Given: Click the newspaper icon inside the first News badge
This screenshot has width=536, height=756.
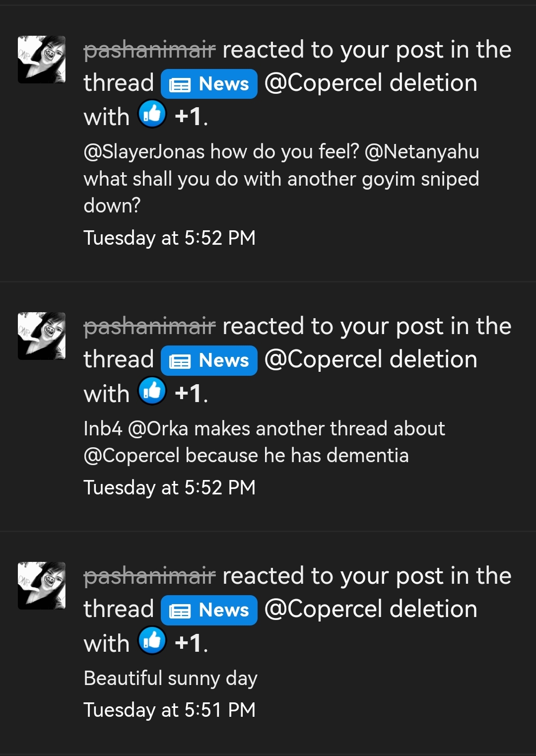Looking at the screenshot, I should point(180,83).
